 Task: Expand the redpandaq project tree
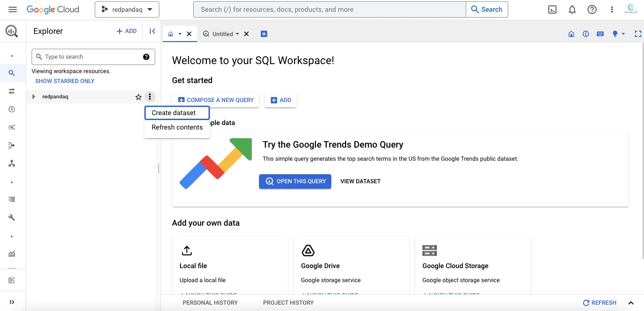[x=33, y=97]
